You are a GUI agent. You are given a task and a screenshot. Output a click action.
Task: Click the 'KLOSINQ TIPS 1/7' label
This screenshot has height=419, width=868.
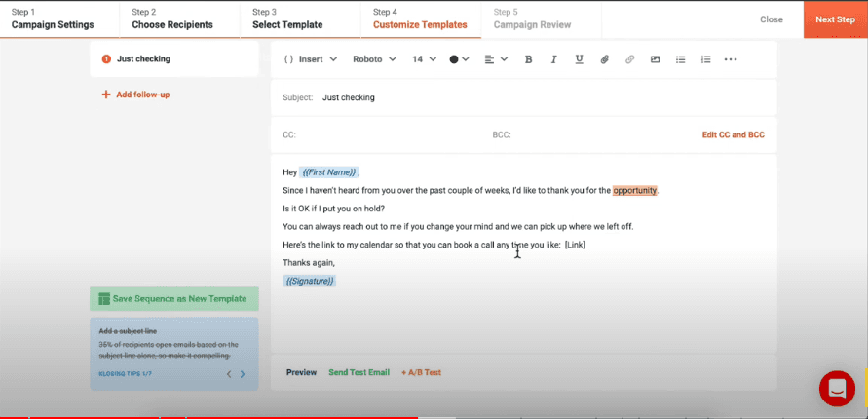(x=125, y=374)
